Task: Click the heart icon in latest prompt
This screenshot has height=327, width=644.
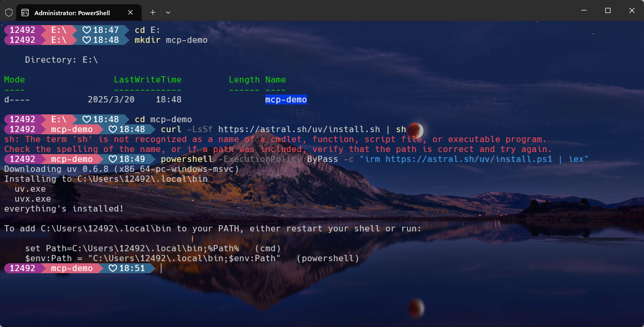Action: tap(112, 268)
